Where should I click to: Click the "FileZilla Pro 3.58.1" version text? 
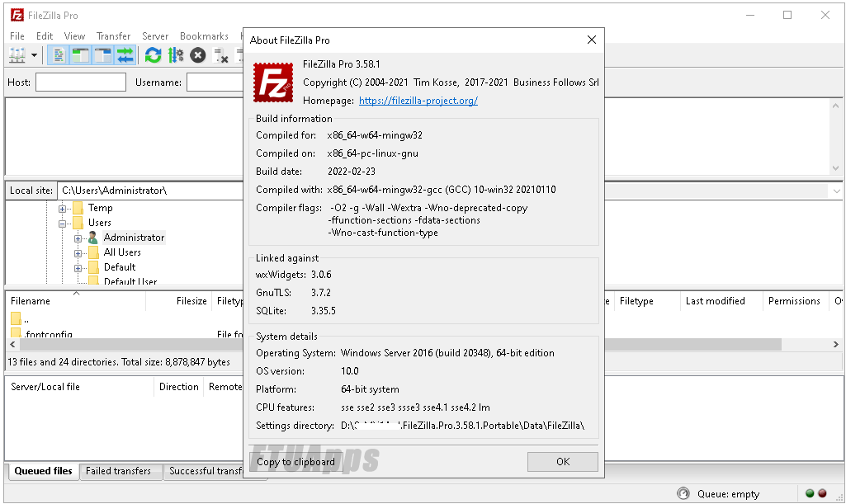(x=342, y=64)
